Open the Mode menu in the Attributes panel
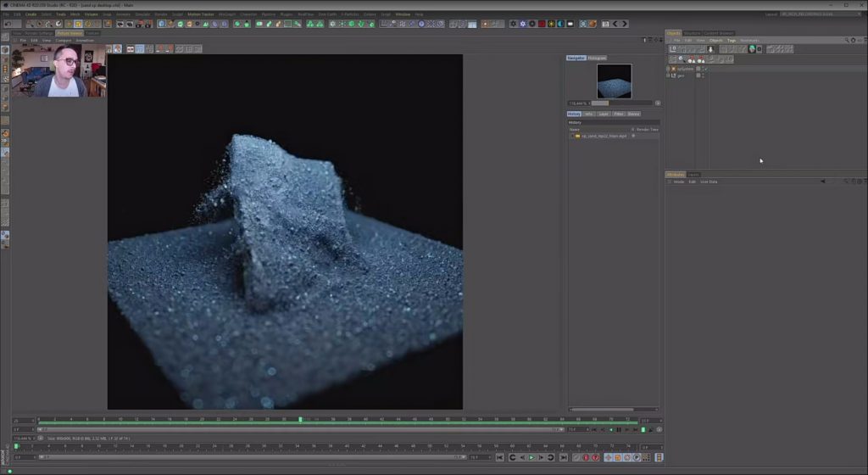This screenshot has height=475, width=868. pos(679,182)
